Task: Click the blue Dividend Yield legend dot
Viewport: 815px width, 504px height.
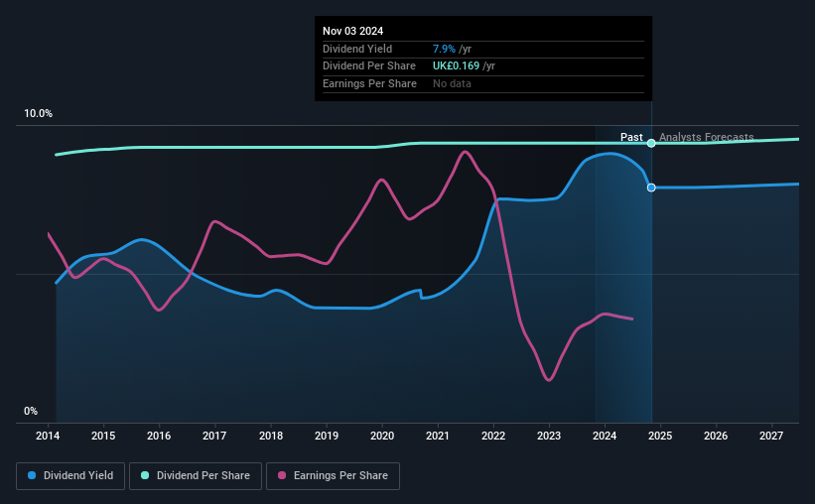Action: 32,475
